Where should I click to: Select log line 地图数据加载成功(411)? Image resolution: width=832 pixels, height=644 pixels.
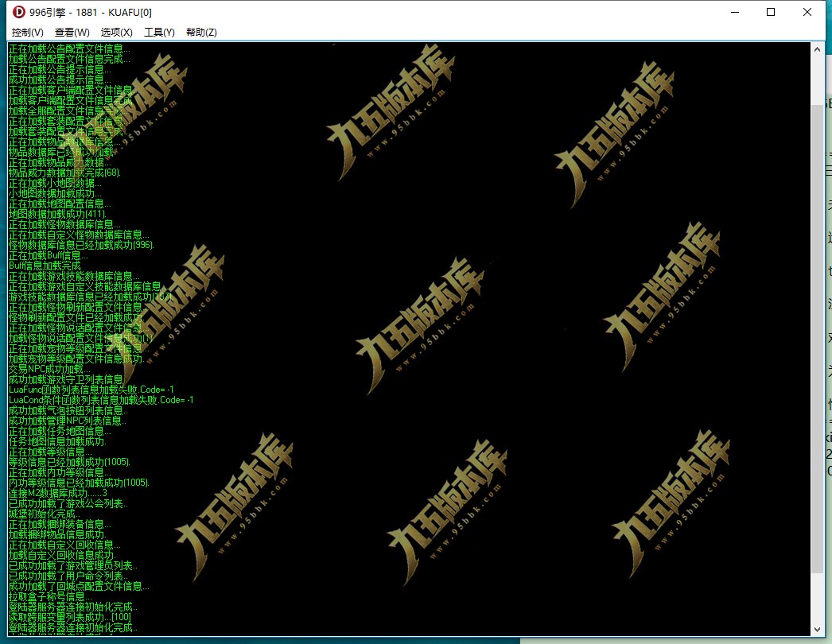[57, 215]
